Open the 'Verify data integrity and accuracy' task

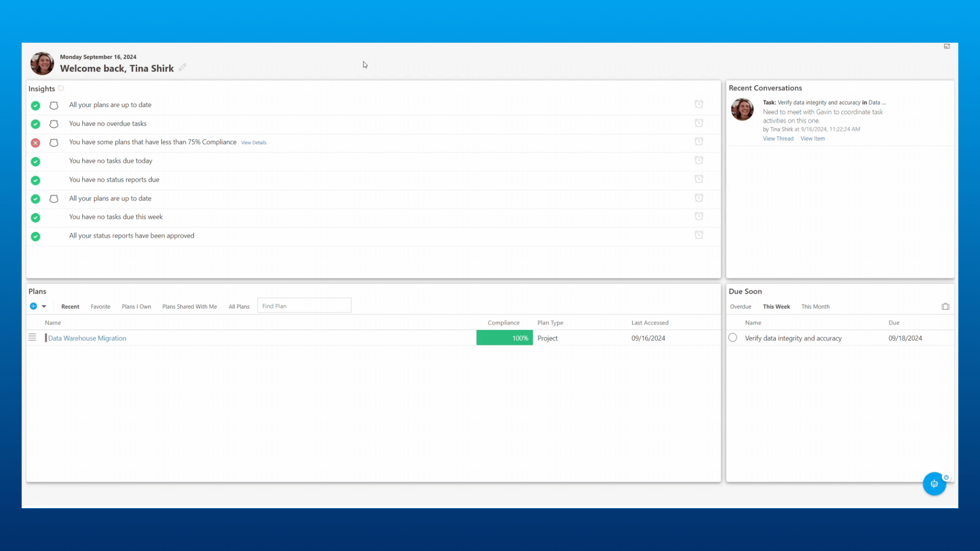tap(793, 338)
